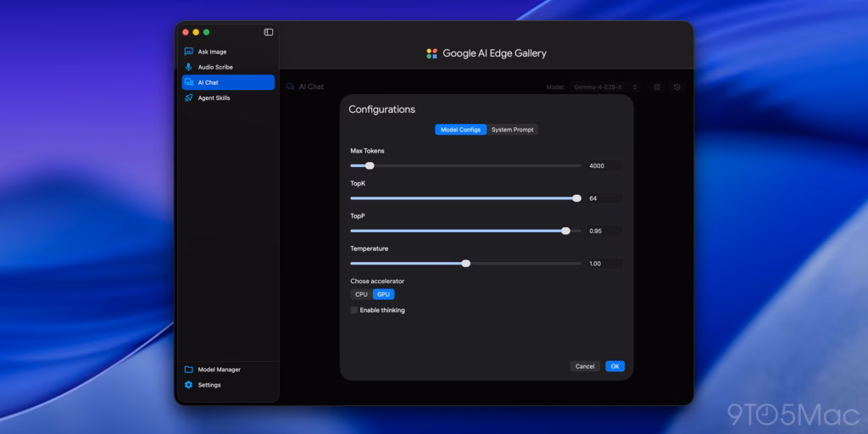Open the Ask Image section
Viewport: 868px width, 434px height.
pyautogui.click(x=228, y=52)
